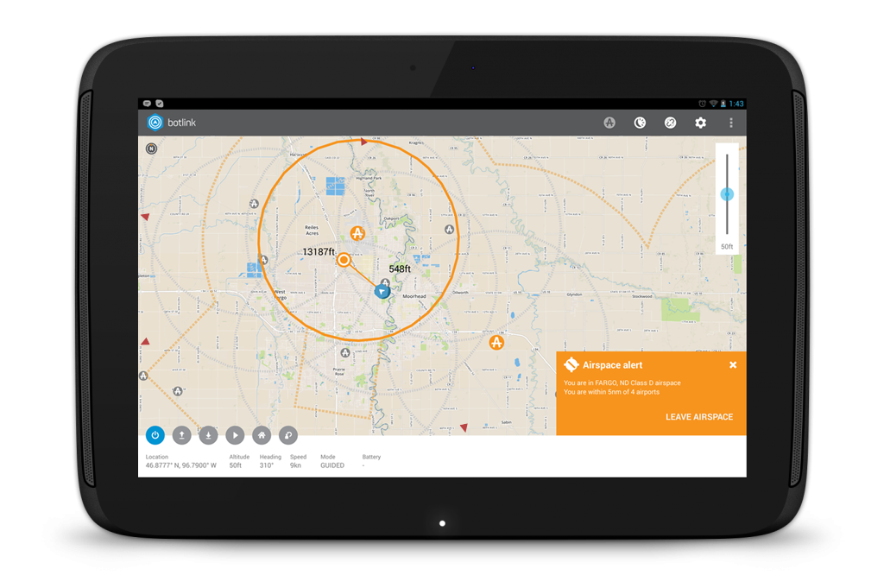Tap the north compass icon on map
This screenshot has height=588, width=884.
pos(152,148)
